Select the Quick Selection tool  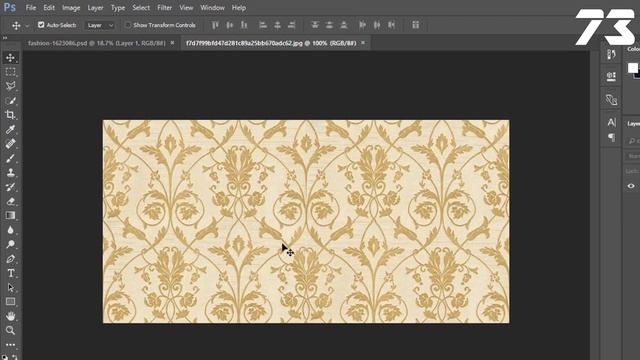pos(11,100)
